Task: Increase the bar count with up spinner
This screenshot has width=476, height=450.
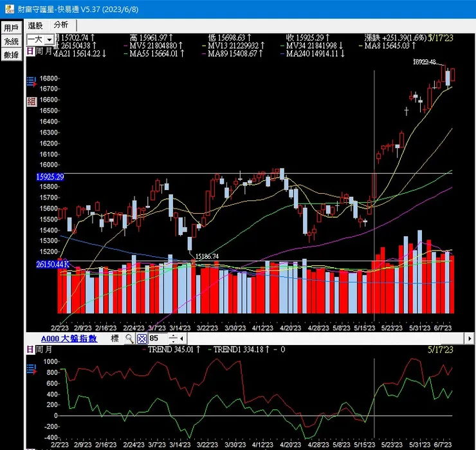Action: [x=173, y=336]
